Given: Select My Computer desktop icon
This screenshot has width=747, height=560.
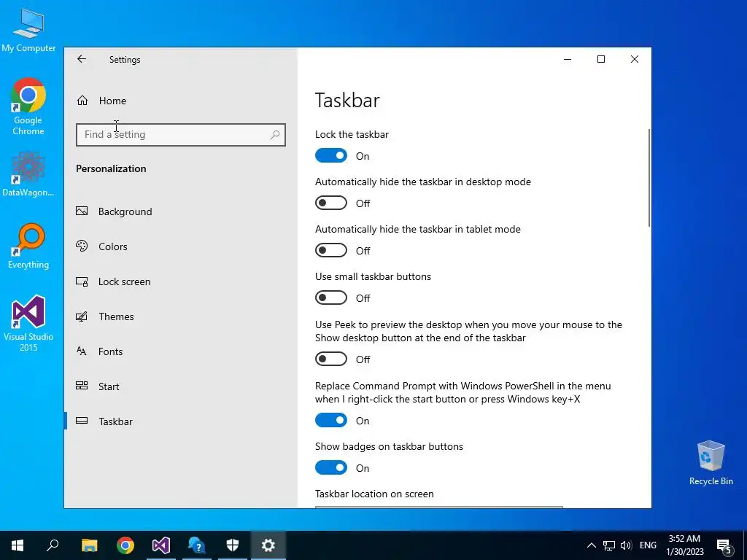Looking at the screenshot, I should 28,31.
